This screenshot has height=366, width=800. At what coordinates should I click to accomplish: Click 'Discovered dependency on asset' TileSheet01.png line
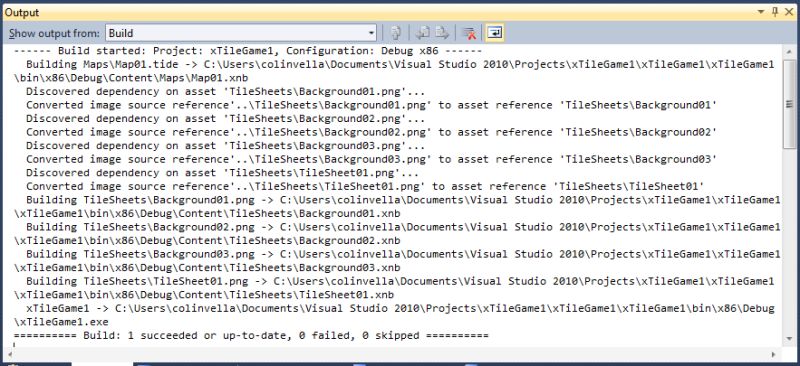point(222,173)
